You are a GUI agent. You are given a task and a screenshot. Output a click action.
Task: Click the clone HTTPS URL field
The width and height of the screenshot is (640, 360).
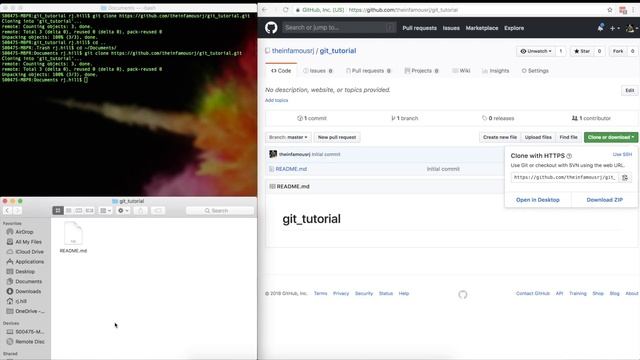tap(564, 178)
